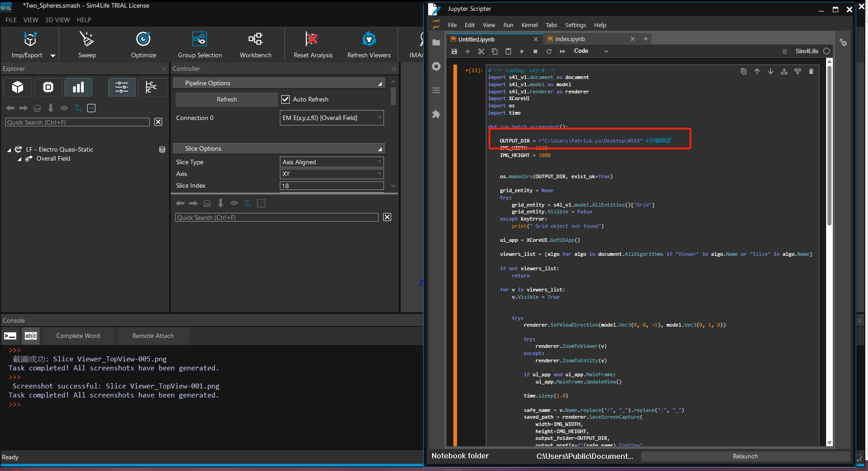Uncheck the Auto Refresh checkbox

pyautogui.click(x=286, y=99)
